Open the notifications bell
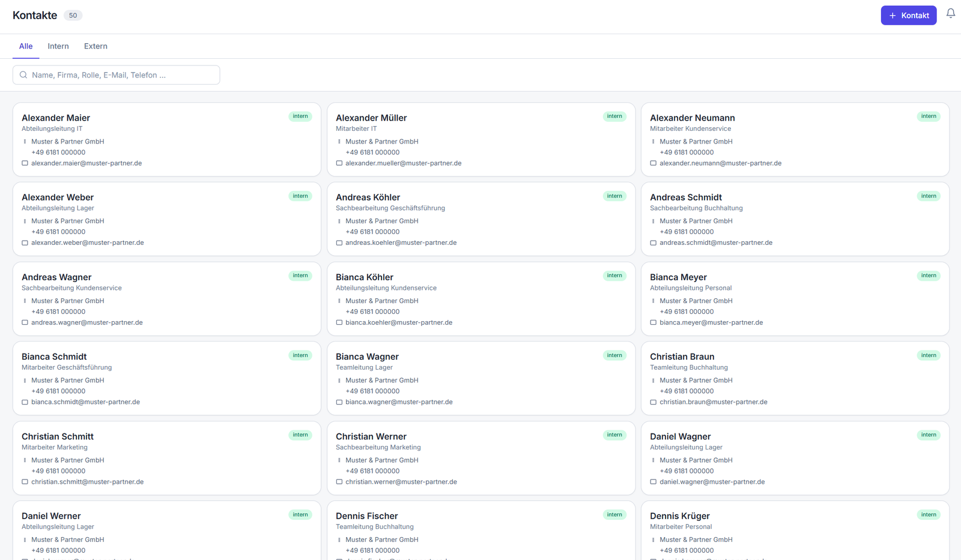Screen dimensions: 961x560 click(x=951, y=13)
